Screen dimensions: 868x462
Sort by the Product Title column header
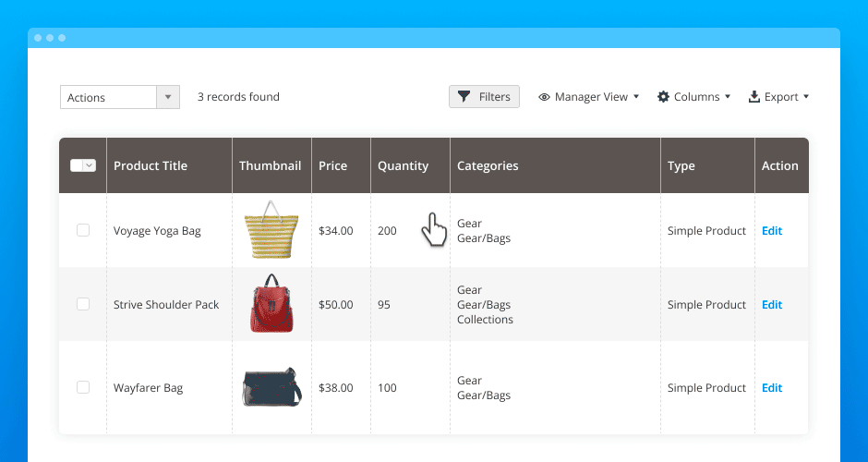click(151, 166)
